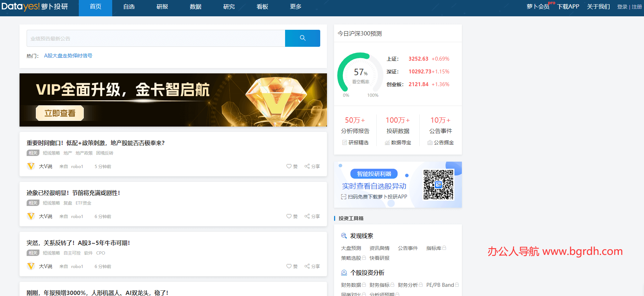Open the 更多 navigation menu
The width and height of the screenshot is (644, 296).
click(x=295, y=7)
